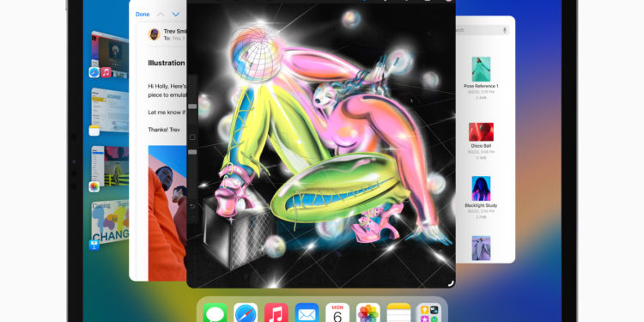Tap the microphone in Files search bar
644x322 pixels.
click(x=504, y=30)
